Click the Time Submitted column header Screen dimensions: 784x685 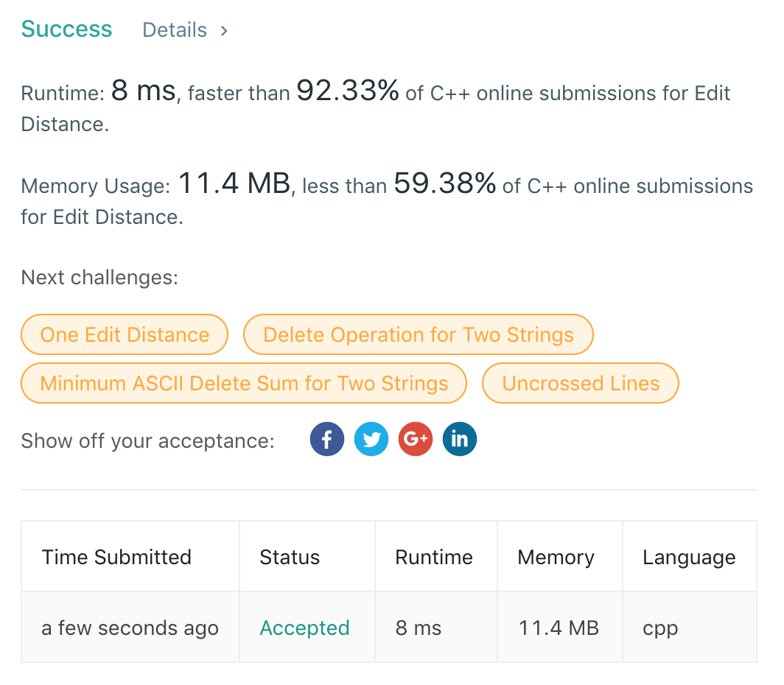[x=116, y=557]
